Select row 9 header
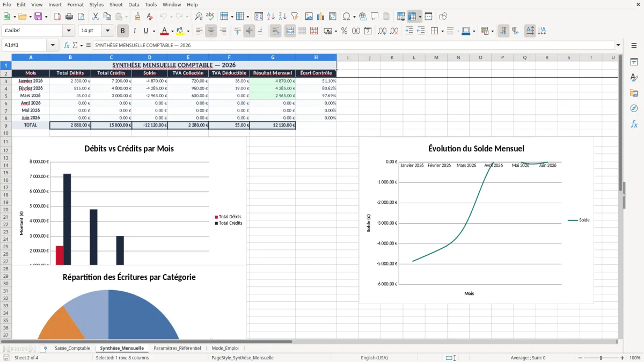The width and height of the screenshot is (644, 362). tap(6, 125)
